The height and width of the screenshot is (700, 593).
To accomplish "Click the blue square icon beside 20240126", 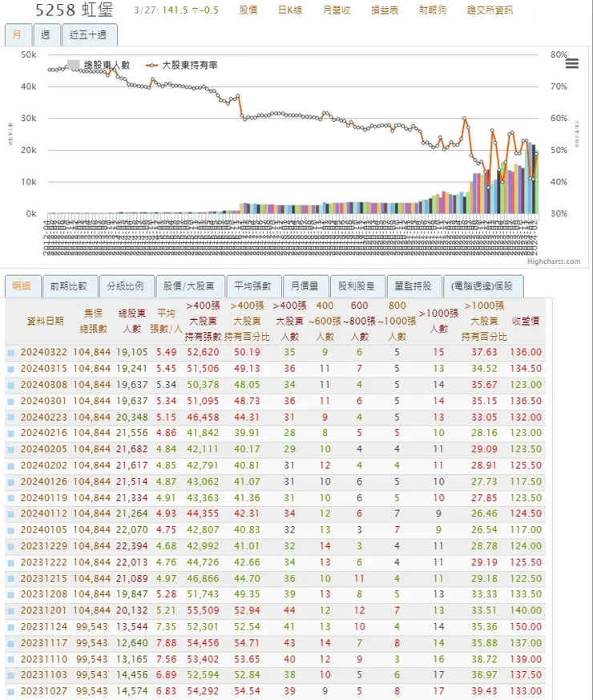I will [x=11, y=481].
